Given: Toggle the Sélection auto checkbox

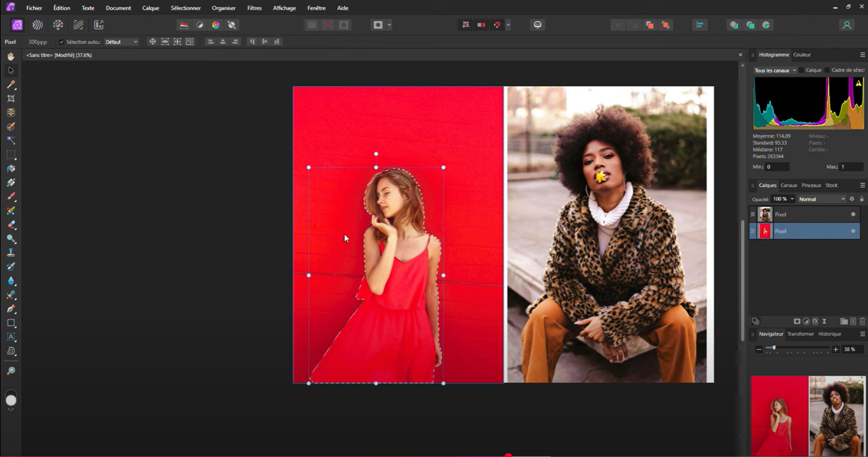Looking at the screenshot, I should (61, 42).
